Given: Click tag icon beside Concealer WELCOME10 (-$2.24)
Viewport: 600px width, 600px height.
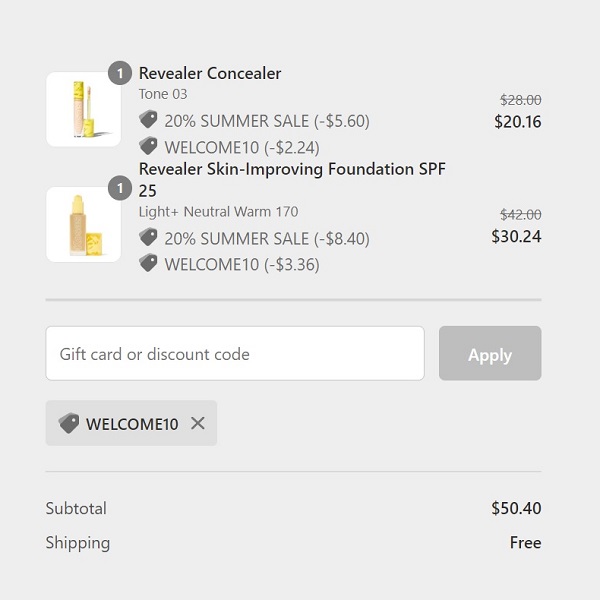Looking at the screenshot, I should click(x=148, y=147).
